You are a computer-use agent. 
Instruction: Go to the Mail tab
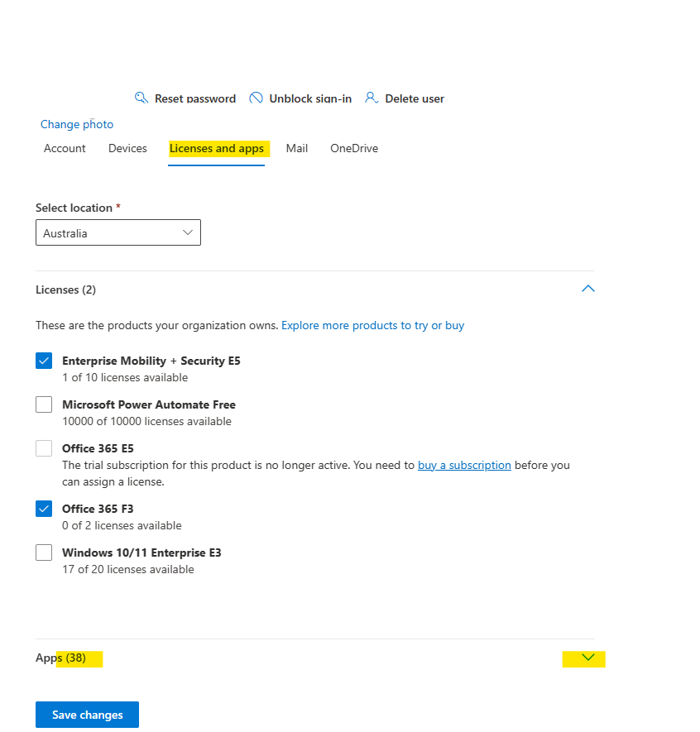pos(297,148)
